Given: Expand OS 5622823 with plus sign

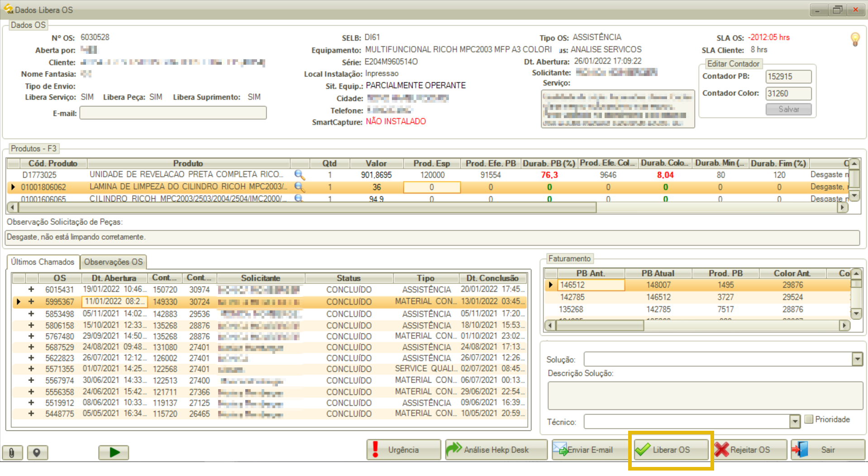Looking at the screenshot, I should pyautogui.click(x=31, y=358).
